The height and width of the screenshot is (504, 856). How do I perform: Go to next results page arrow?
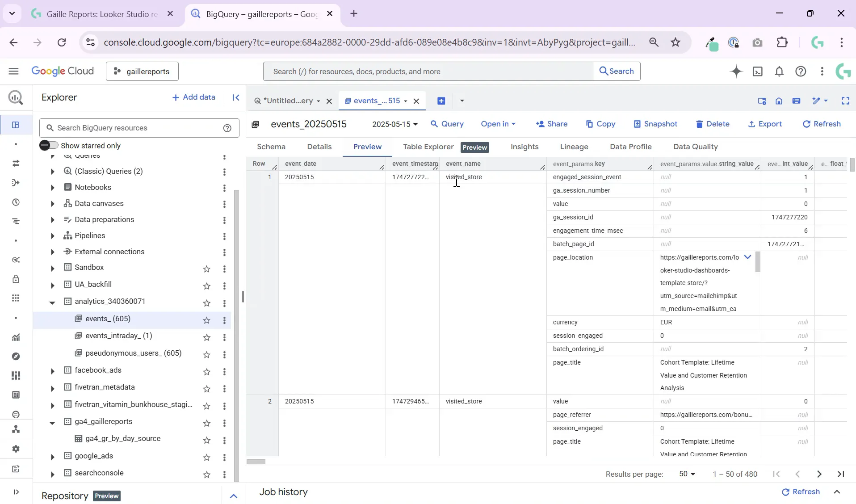click(819, 474)
